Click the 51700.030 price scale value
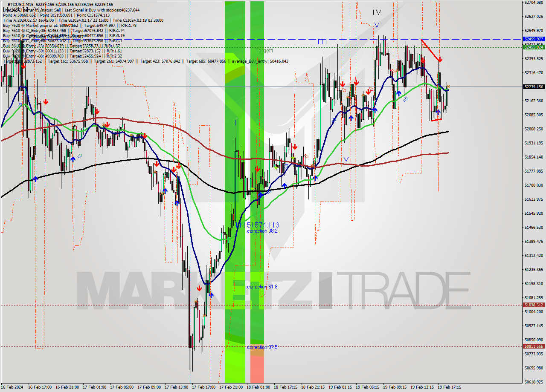The width and height of the screenshot is (546, 392). tap(534, 185)
